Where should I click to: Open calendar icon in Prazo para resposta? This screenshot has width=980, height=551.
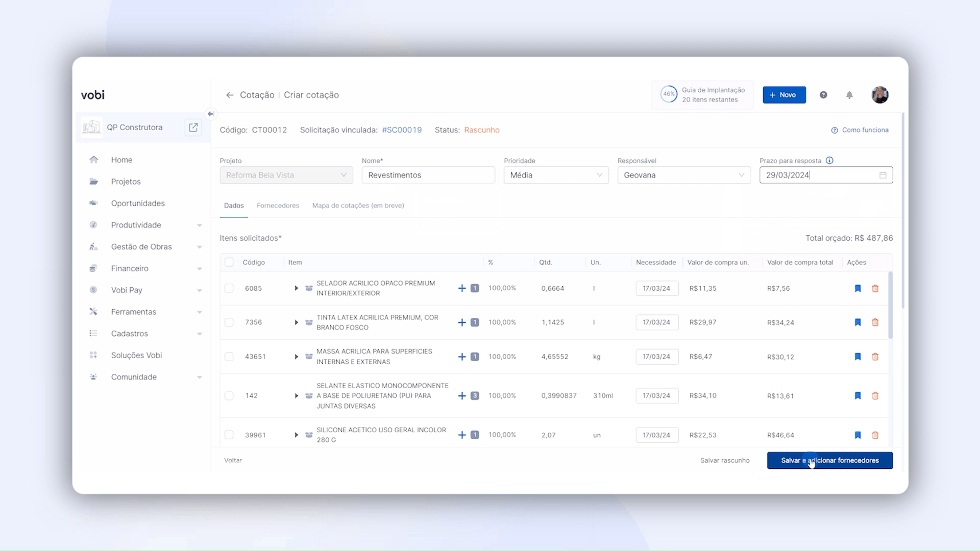(883, 175)
